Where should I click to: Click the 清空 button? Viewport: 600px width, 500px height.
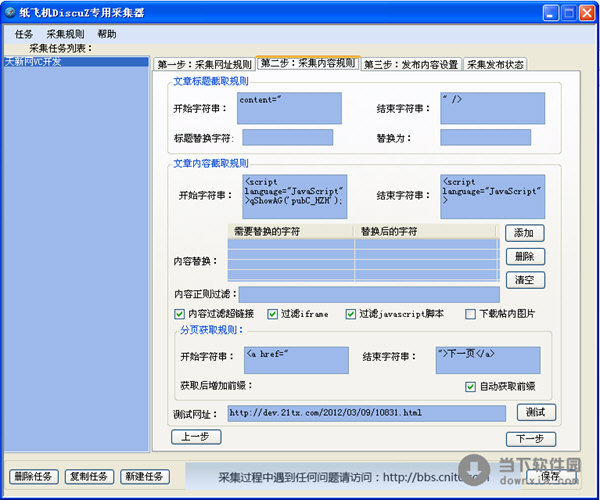(525, 280)
